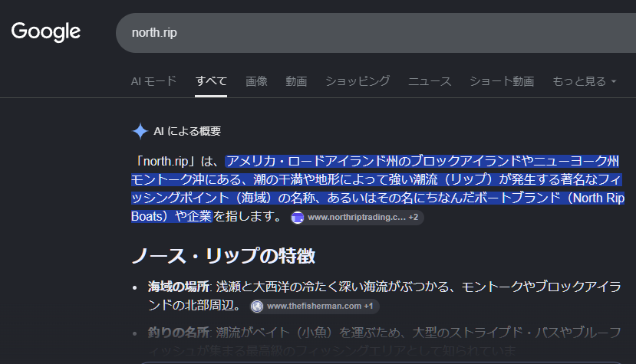Screen dimensions: 636x364
Task: Click the thefisherman favicon icon
Action: [257, 307]
